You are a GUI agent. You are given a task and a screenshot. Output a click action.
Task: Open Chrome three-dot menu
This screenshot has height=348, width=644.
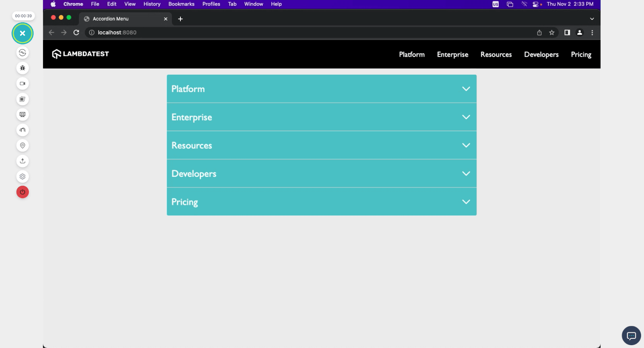[592, 33]
